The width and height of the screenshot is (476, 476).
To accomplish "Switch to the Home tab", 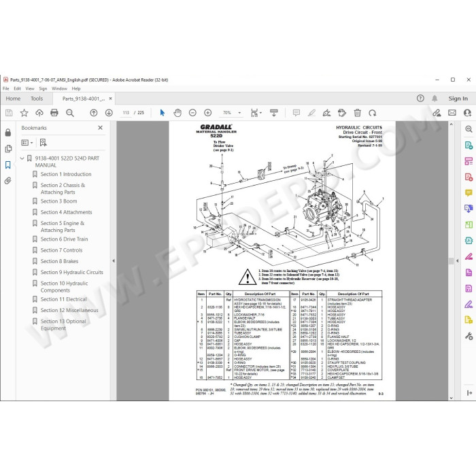I will click(13, 99).
